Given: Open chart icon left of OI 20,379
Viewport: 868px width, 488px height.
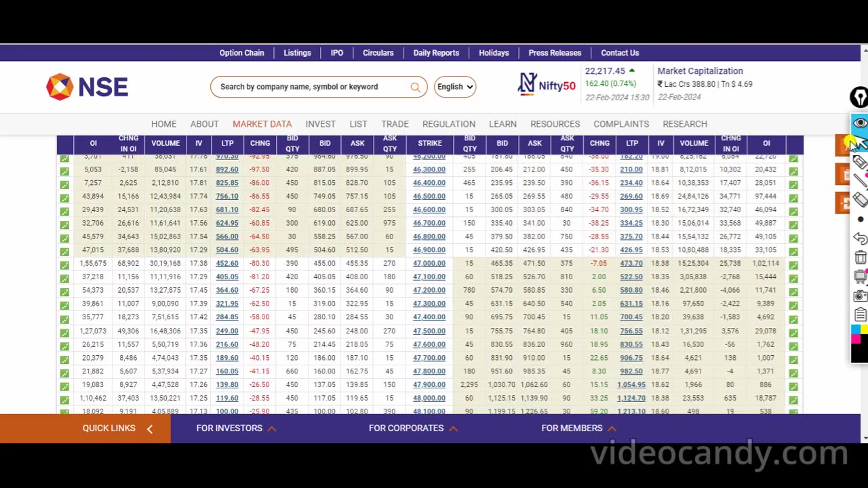Looking at the screenshot, I should point(64,359).
